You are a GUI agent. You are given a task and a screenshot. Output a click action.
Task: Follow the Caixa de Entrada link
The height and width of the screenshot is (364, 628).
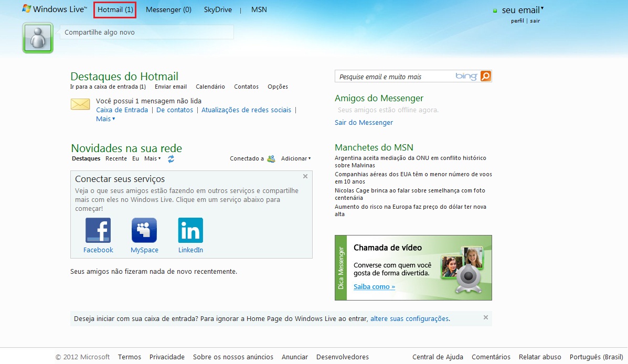pos(122,110)
